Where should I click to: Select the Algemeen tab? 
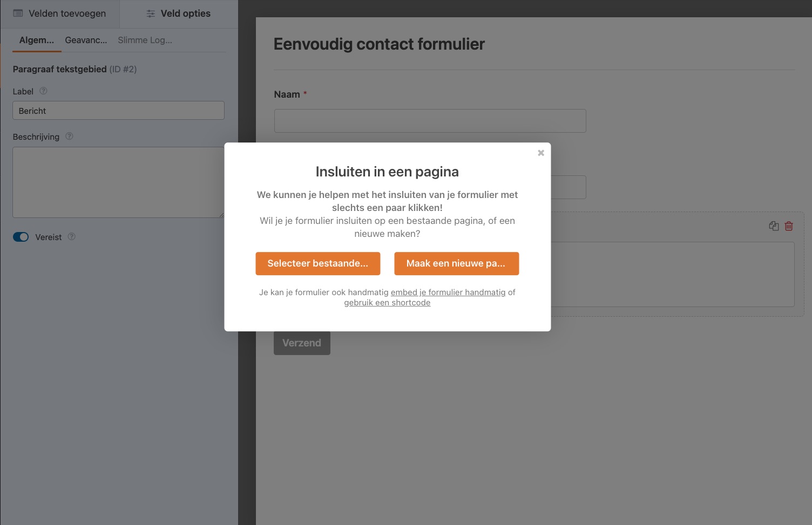tap(36, 40)
